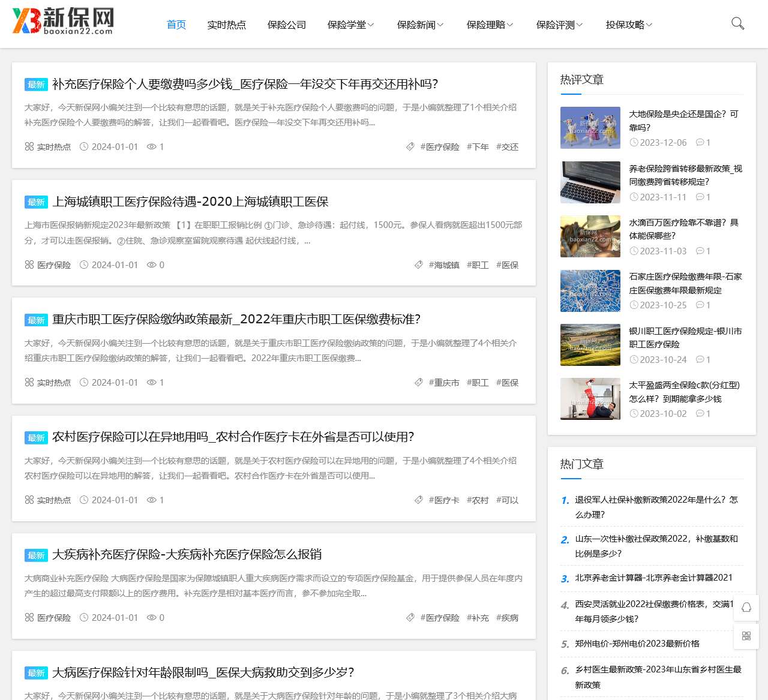The width and height of the screenshot is (768, 700).
Task: Click views eye icon of 补充医疗保险个人要缴费 article
Action: [x=152, y=146]
